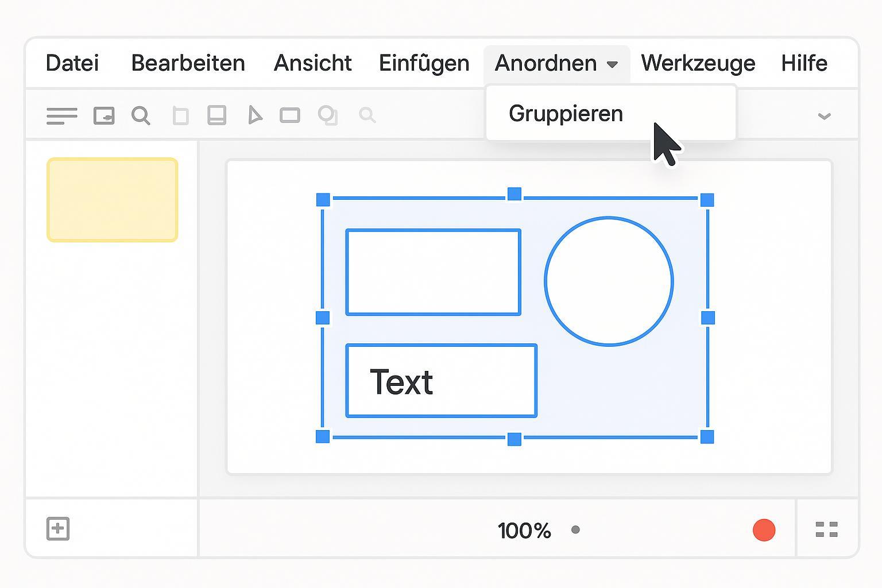Select the arrow pointer tool

tap(254, 115)
